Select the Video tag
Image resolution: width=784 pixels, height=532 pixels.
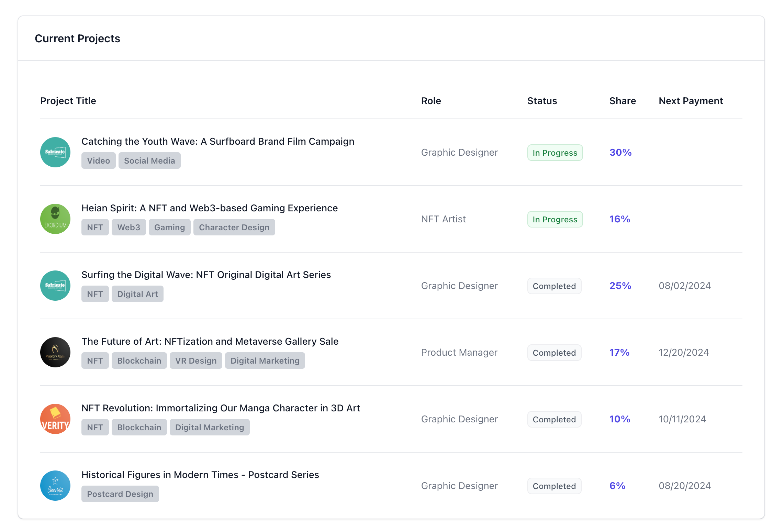coord(98,160)
